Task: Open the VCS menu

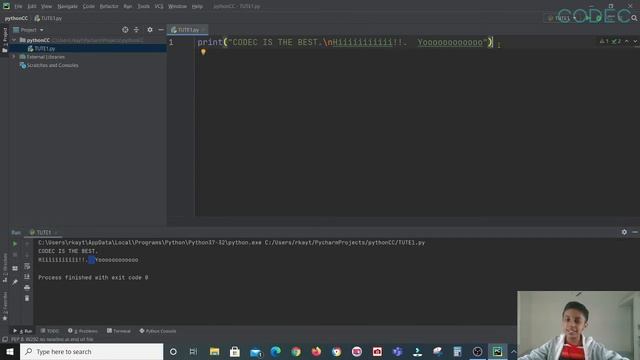Action: point(159,7)
